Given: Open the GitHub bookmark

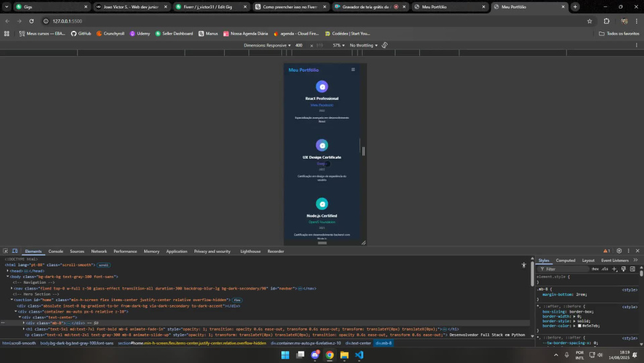Looking at the screenshot, I should (81, 34).
